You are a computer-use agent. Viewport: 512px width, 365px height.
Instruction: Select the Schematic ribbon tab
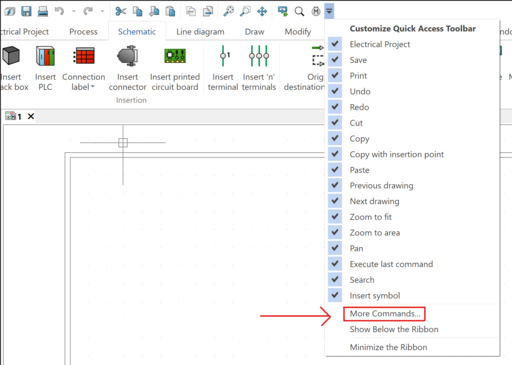(137, 32)
